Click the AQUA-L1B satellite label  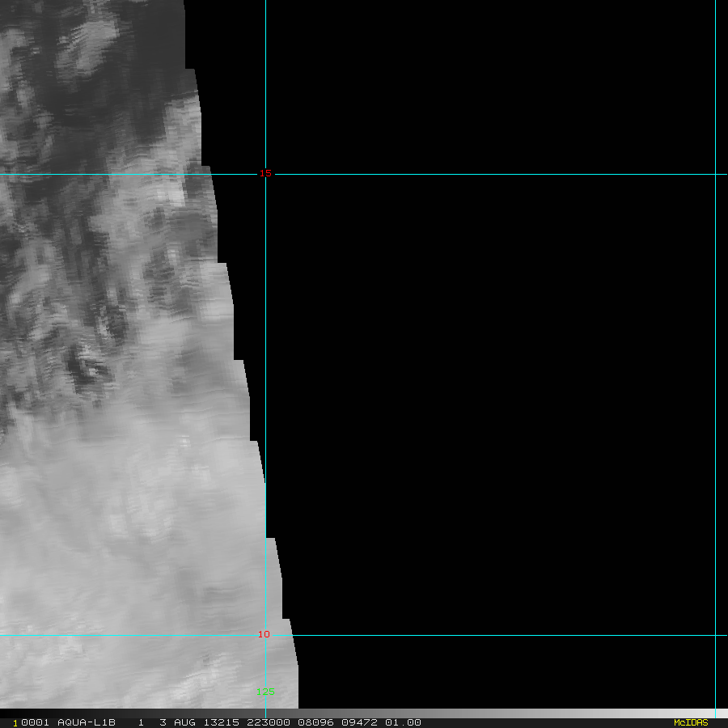(87, 722)
